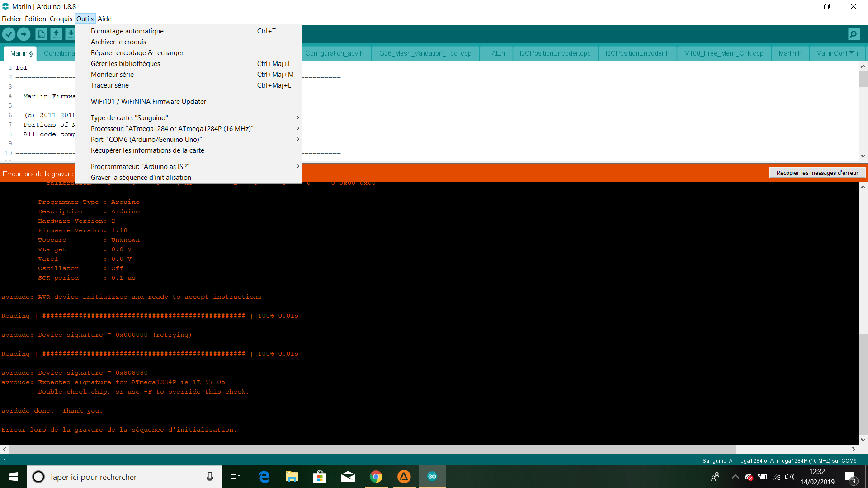The height and width of the screenshot is (488, 868).
Task: Open Action Center notifications icon
Action: (x=850, y=477)
